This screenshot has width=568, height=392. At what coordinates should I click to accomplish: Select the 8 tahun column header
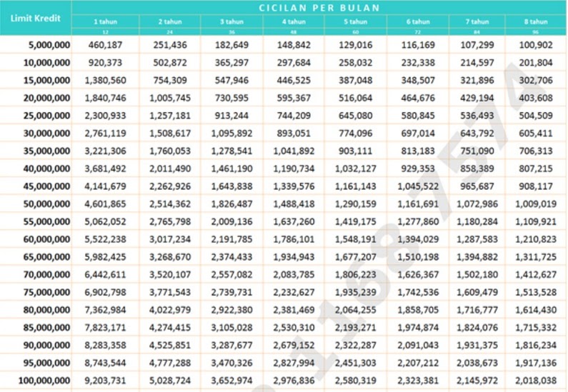tap(536, 21)
